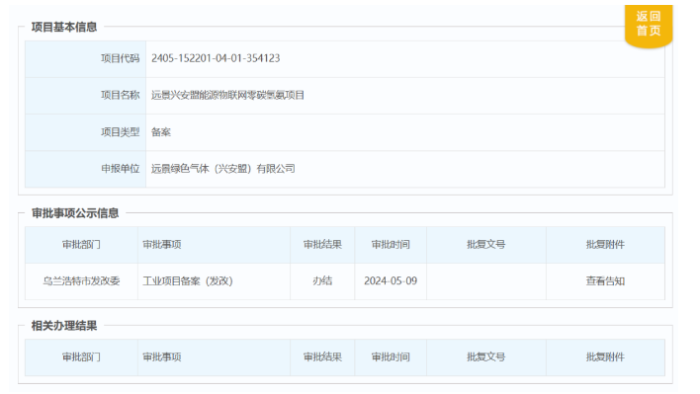Click the 项目基本信息 section heading
700x394 pixels.
[64, 27]
